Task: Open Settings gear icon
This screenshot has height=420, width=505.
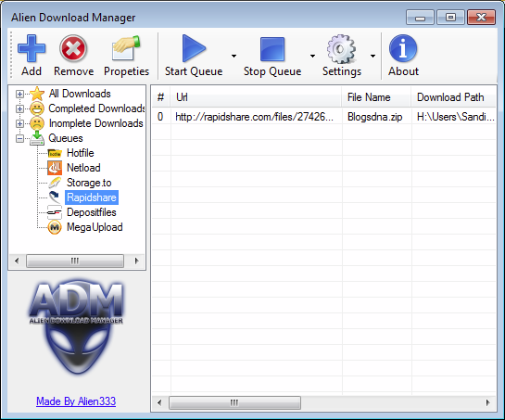Action: (x=341, y=49)
